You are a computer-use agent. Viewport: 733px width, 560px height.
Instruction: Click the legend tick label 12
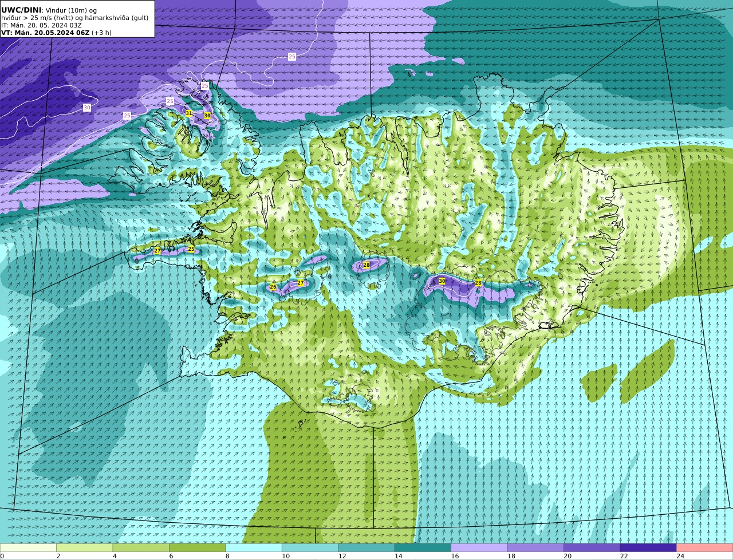342,556
